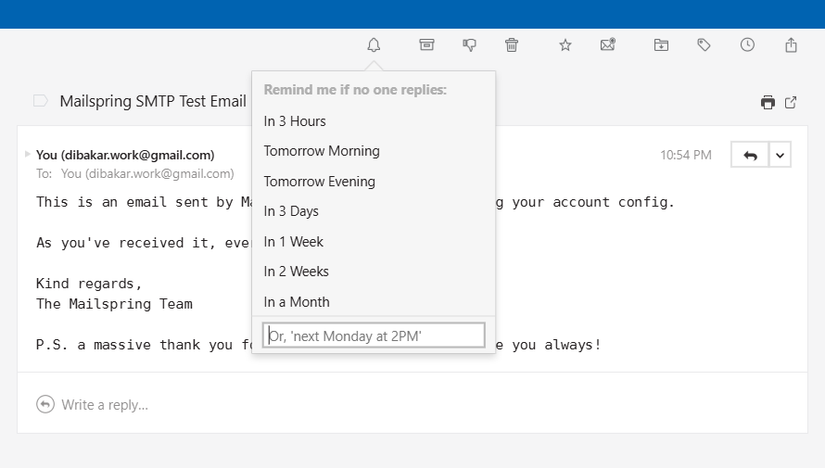Toggle important marker beside subject
The height and width of the screenshot is (468, 825).
click(41, 101)
